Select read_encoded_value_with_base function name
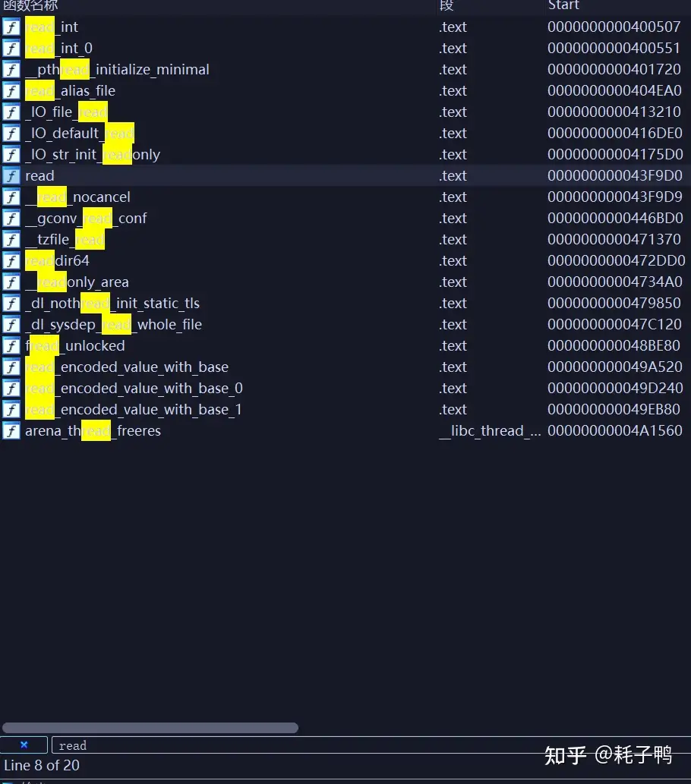691x784 pixels. tap(127, 367)
